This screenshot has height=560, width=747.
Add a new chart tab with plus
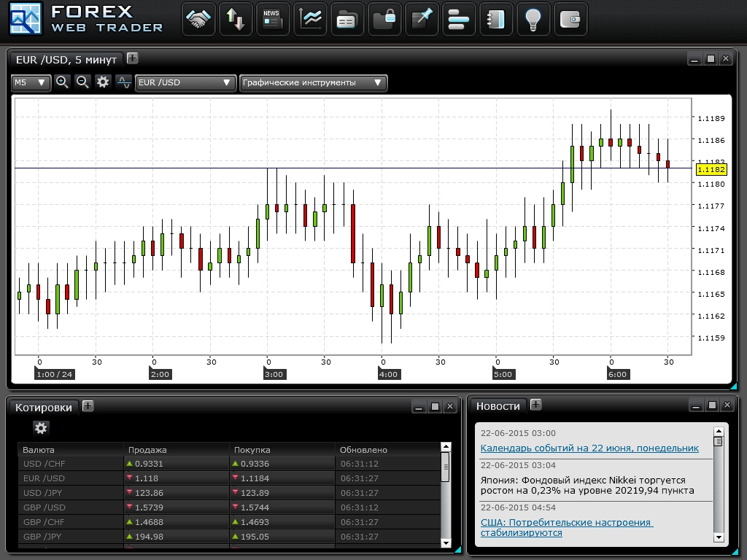coord(132,58)
